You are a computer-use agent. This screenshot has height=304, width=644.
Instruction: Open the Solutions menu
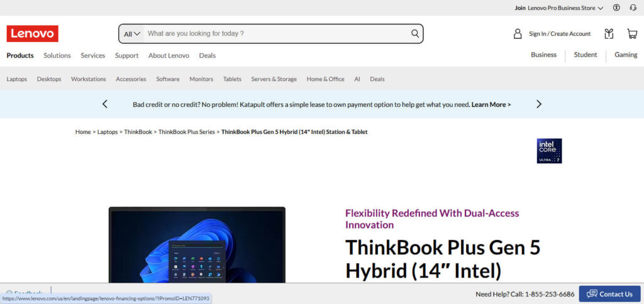[57, 55]
